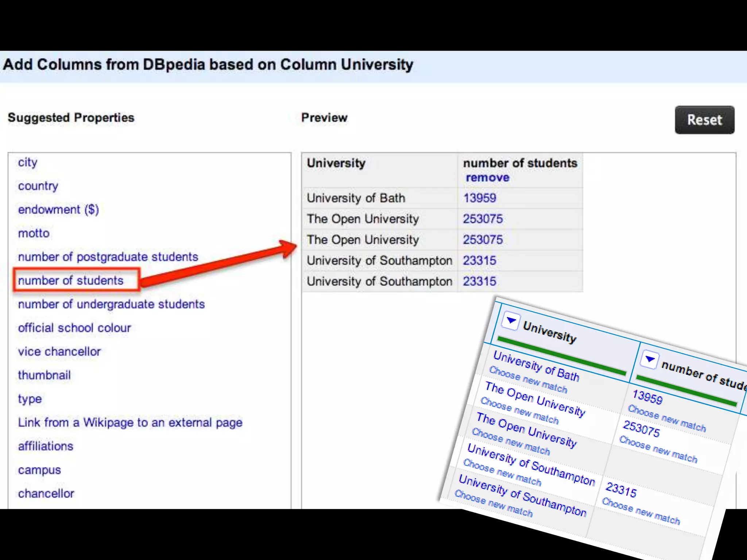Image resolution: width=747 pixels, height=560 pixels.
Task: Click first 253075 Open University preview value
Action: pyautogui.click(x=483, y=219)
